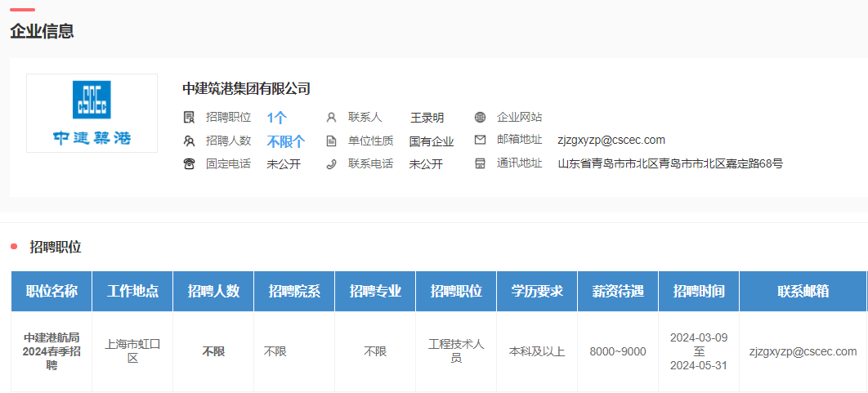Open the 中建筑港 company logo image
The height and width of the screenshot is (393, 868).
click(92, 113)
